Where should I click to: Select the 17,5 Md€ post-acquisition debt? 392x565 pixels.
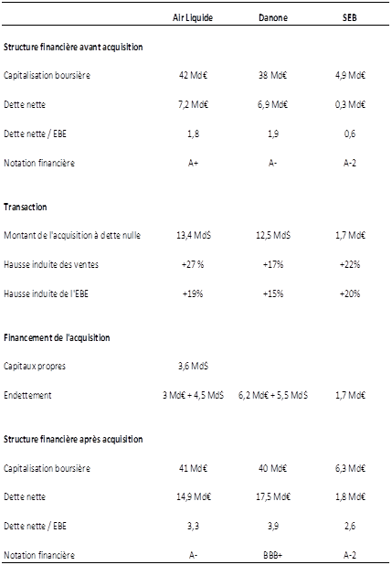tap(273, 497)
